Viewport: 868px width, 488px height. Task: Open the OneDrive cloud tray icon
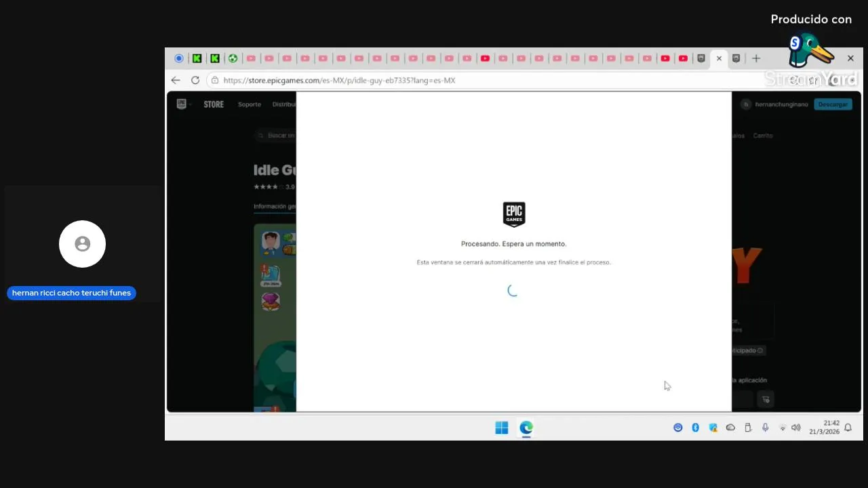click(730, 428)
